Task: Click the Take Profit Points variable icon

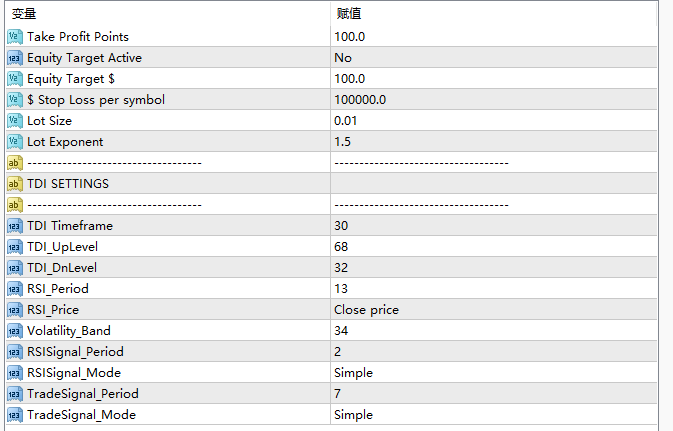Action: pyautogui.click(x=14, y=36)
